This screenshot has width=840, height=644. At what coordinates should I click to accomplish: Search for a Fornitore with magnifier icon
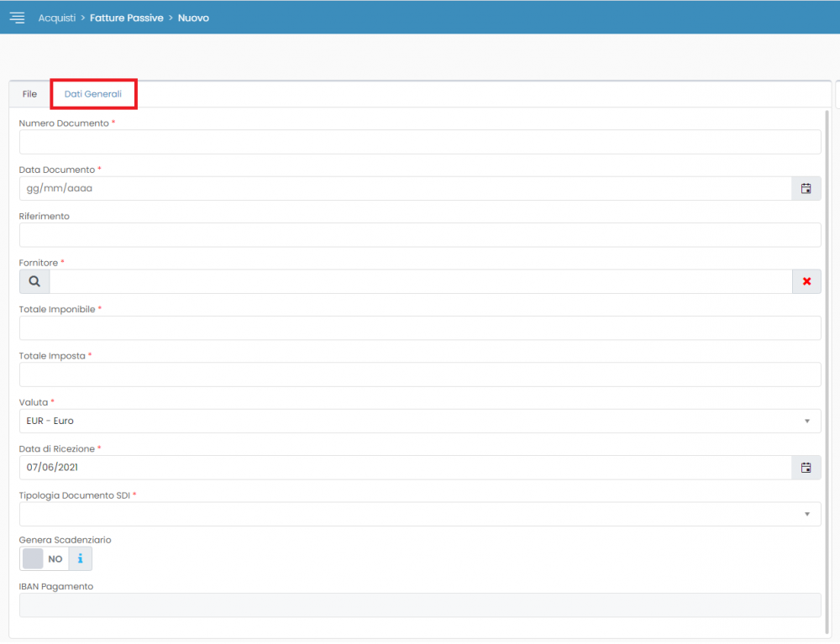tap(34, 281)
